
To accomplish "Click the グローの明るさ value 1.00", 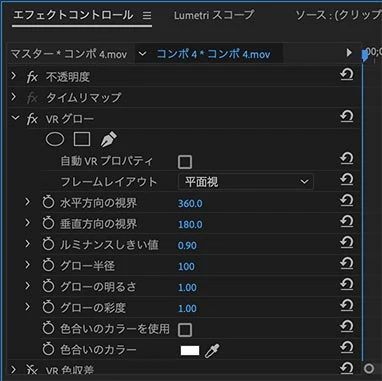I will (187, 287).
